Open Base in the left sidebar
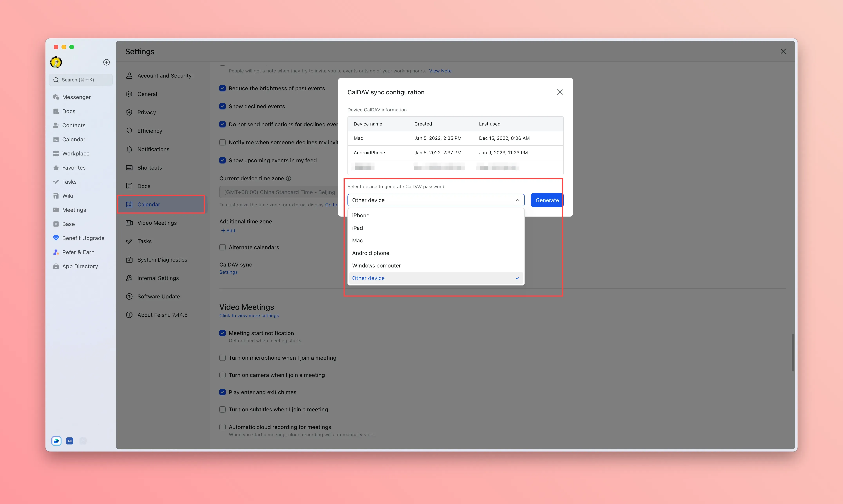843x504 pixels. [68, 224]
